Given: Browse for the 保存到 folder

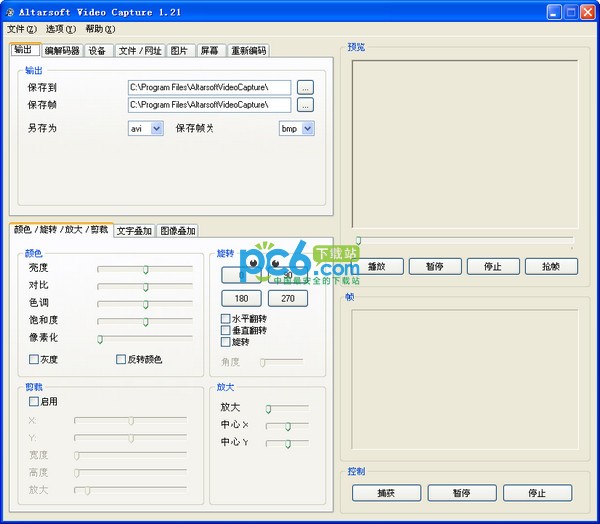Looking at the screenshot, I should pos(305,88).
